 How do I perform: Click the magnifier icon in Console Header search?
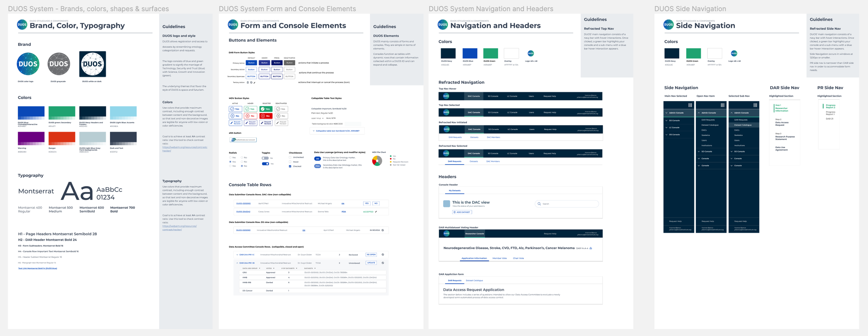pyautogui.click(x=539, y=204)
